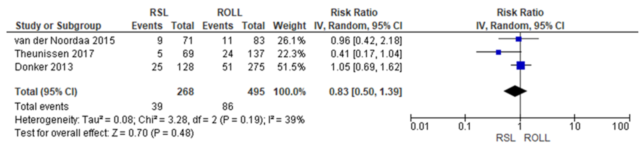Click the 10 tick label on the axis
This screenshot has height=150, width=644.
tap(575, 127)
